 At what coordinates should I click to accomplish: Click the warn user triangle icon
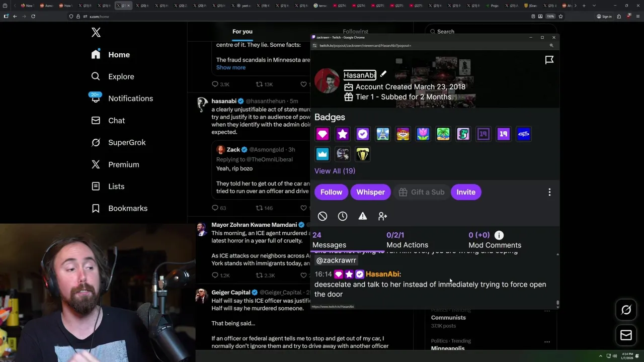(363, 216)
